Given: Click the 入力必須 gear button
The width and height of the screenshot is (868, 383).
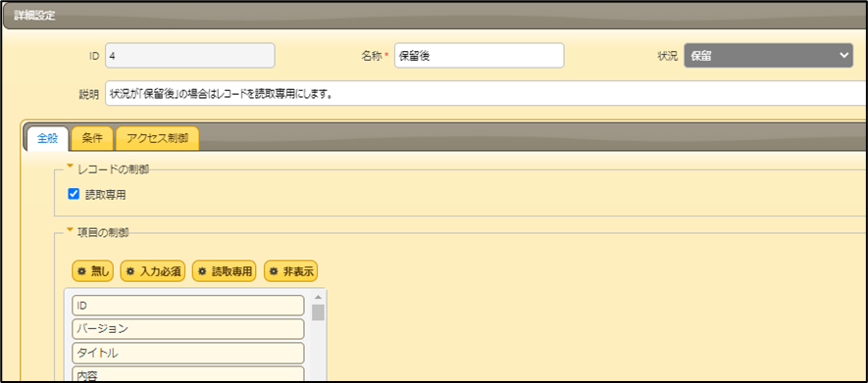Looking at the screenshot, I should tap(153, 271).
